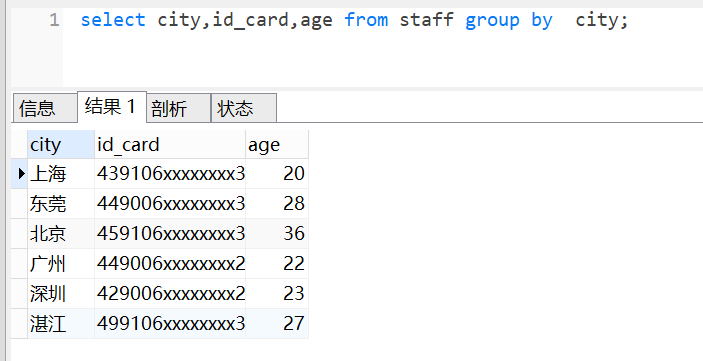Click id_card cell 429006xxxxxxxx2
Image resolution: width=703 pixels, height=361 pixels.
coord(170,294)
